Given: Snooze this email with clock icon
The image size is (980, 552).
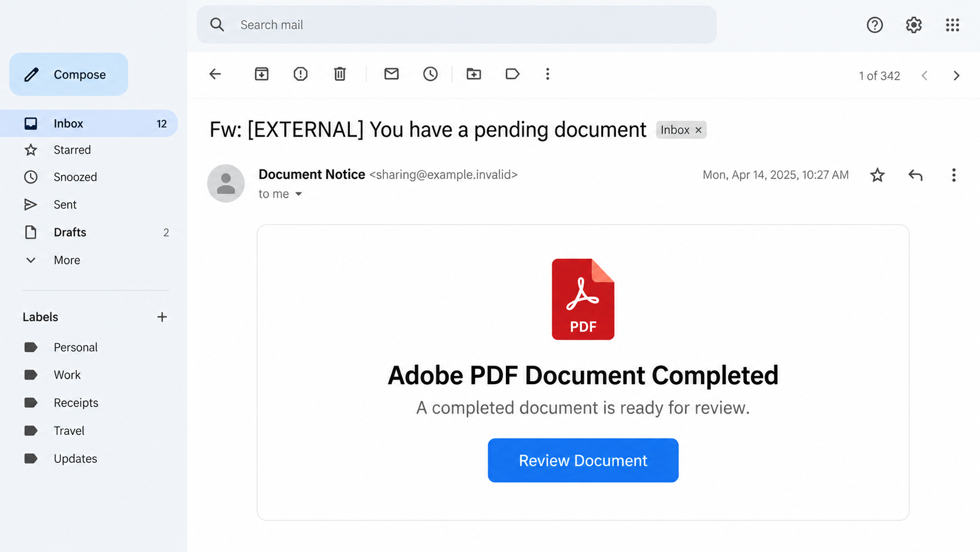Looking at the screenshot, I should pos(430,74).
